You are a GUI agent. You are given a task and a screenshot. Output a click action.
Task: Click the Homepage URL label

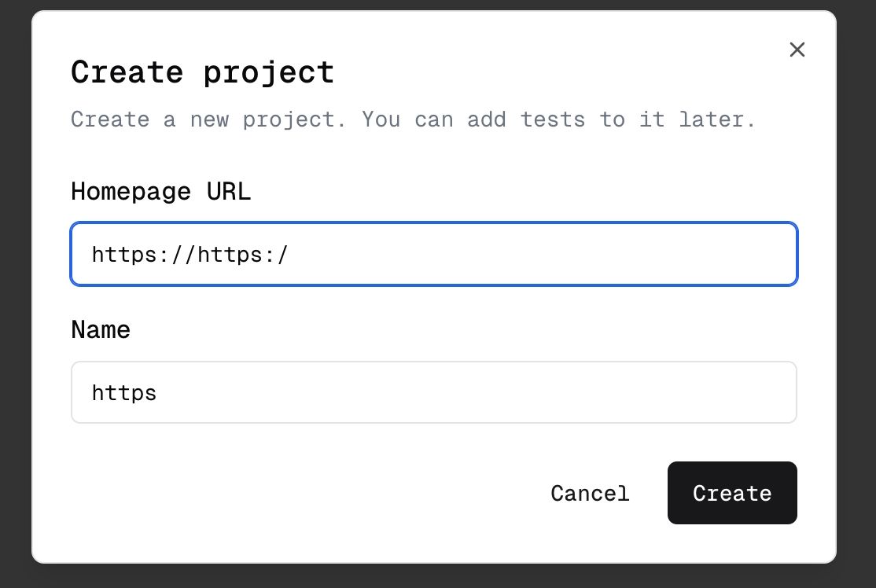pos(160,191)
